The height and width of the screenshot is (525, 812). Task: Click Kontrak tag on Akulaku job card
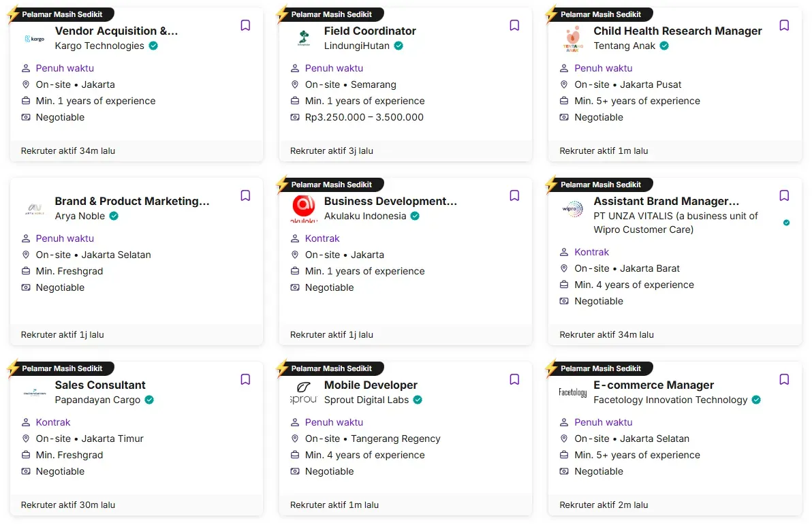pyautogui.click(x=322, y=239)
